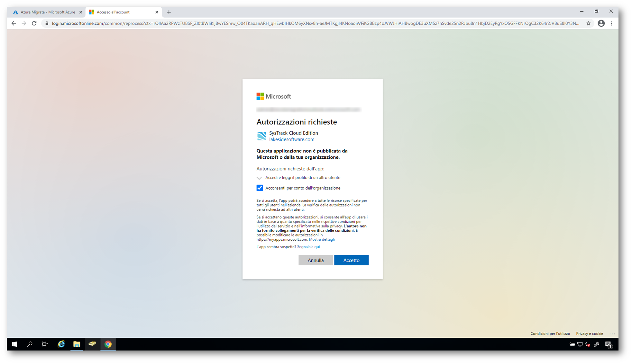Click the address bar URL field

(x=315, y=23)
